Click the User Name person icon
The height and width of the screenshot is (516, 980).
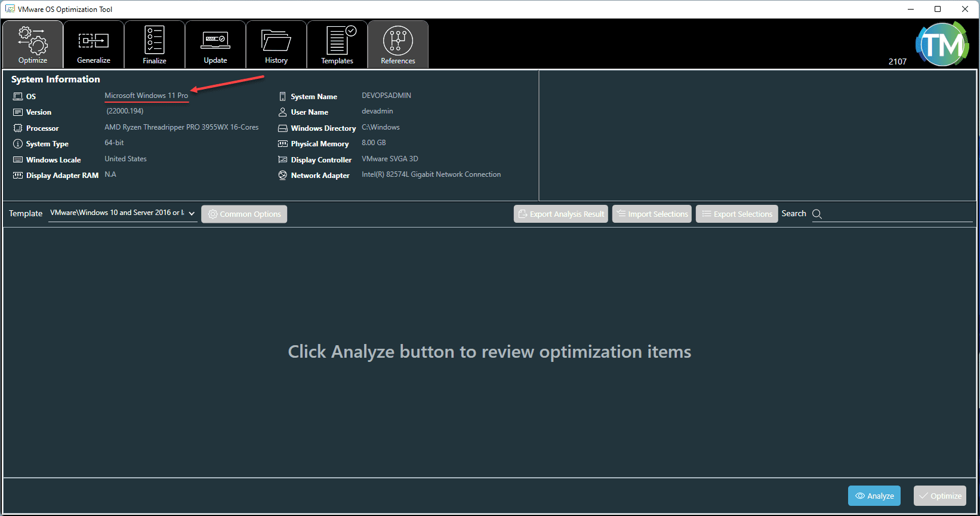click(283, 112)
